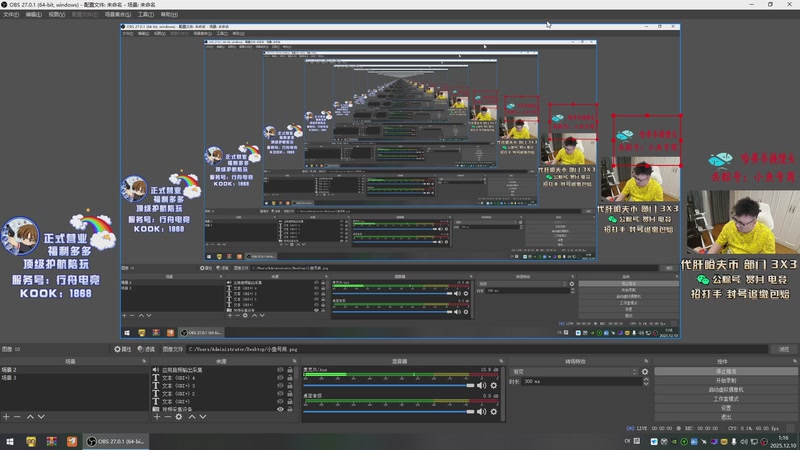Screen dimensions: 800x450
Task: Pop out the controls dock panel
Action: [x=795, y=361]
